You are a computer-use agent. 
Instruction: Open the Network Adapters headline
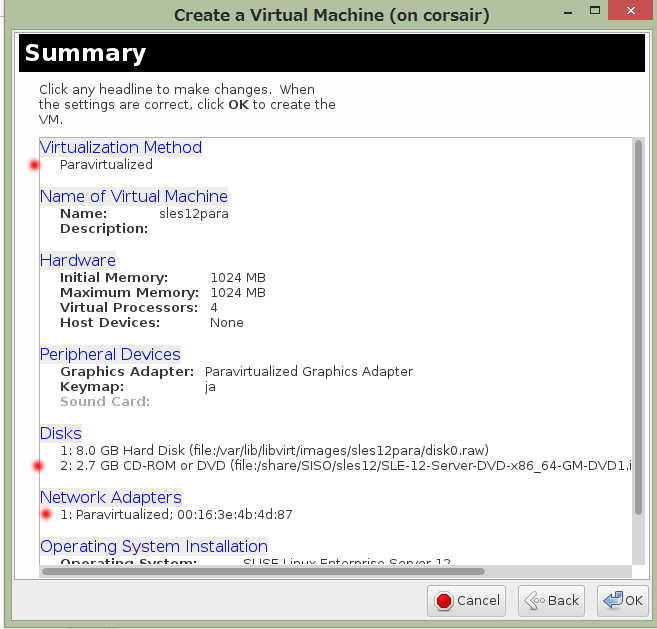[x=111, y=497]
